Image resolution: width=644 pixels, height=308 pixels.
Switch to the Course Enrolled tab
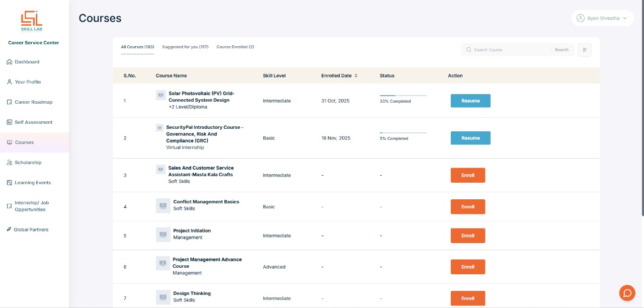point(235,47)
